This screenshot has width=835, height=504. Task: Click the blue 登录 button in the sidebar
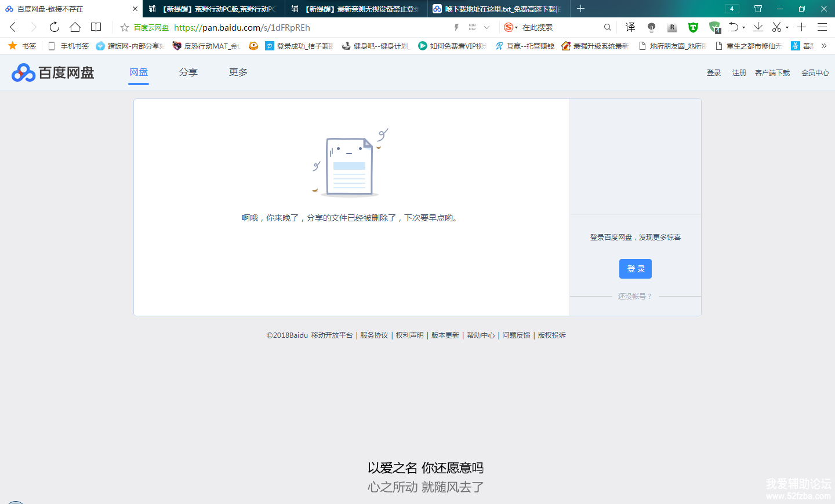pyautogui.click(x=636, y=269)
